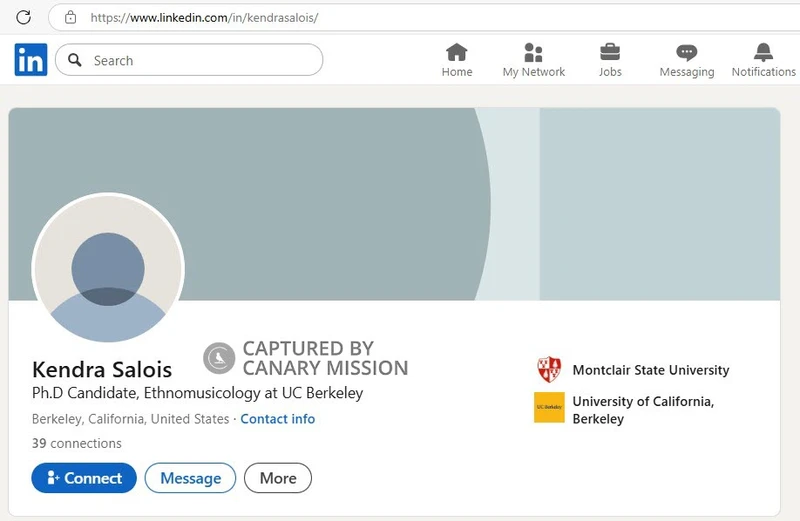
Task: Open the Montclair State University link
Action: click(x=651, y=370)
